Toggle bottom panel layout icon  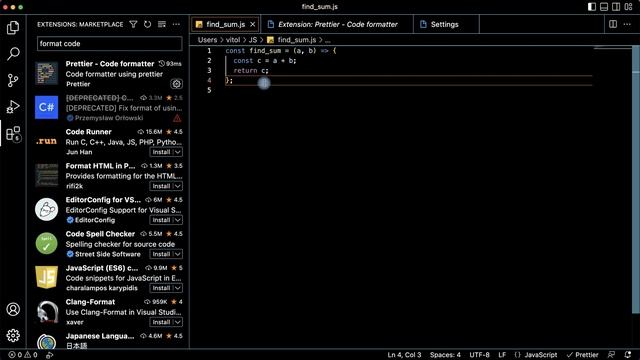pyautogui.click(x=604, y=7)
